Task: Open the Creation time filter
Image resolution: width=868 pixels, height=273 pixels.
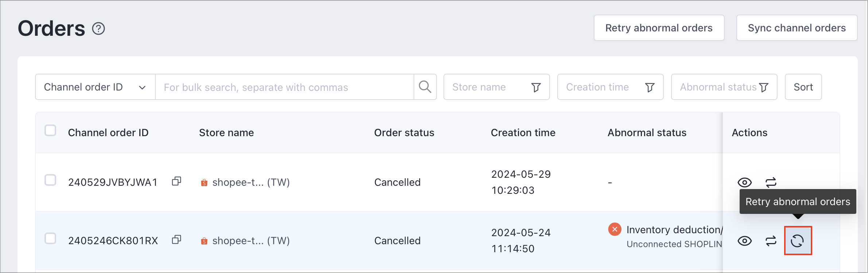Action: click(x=610, y=87)
